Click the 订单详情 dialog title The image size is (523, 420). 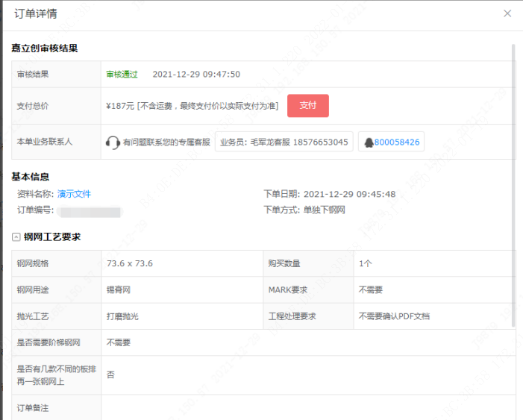click(x=35, y=13)
